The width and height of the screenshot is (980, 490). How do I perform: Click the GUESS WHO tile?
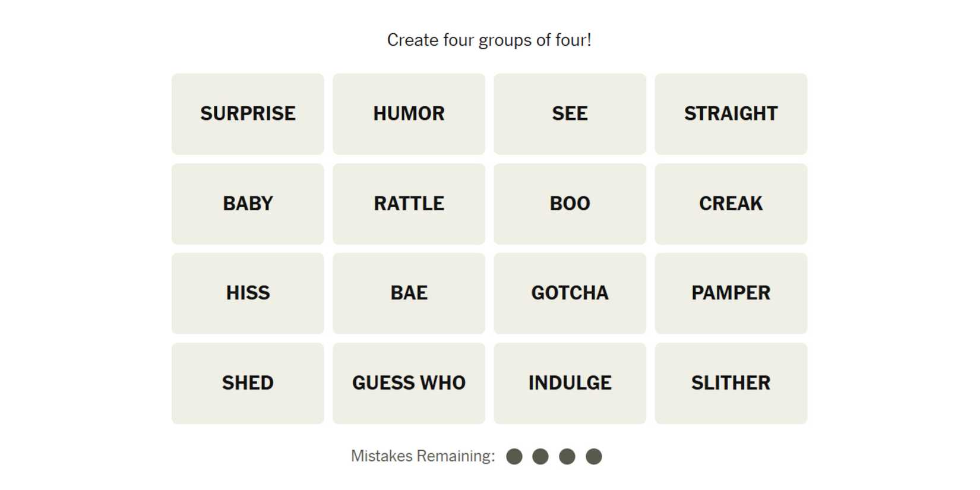[409, 383]
